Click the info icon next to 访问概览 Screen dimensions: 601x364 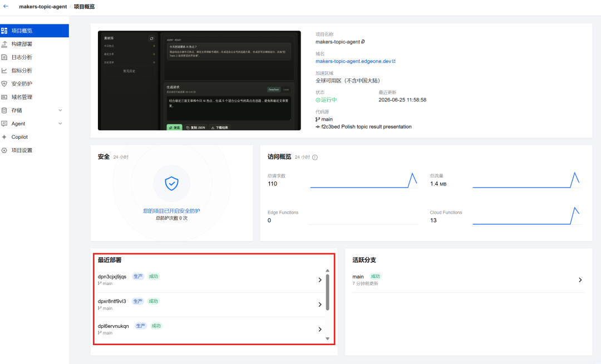point(314,157)
